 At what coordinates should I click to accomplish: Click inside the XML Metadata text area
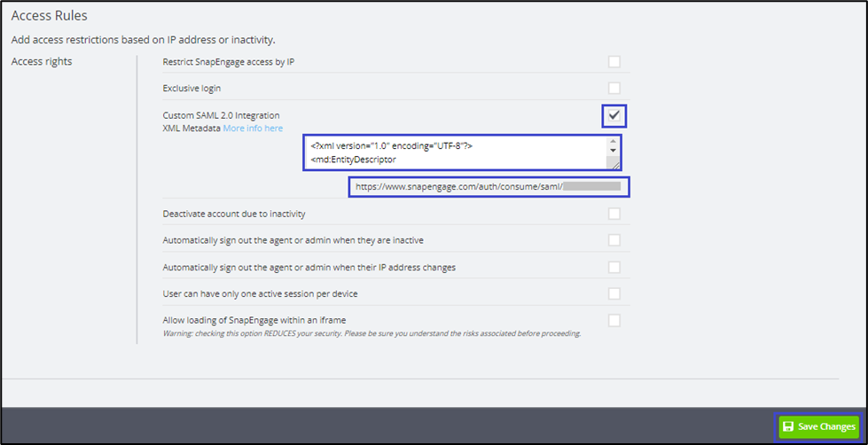452,152
